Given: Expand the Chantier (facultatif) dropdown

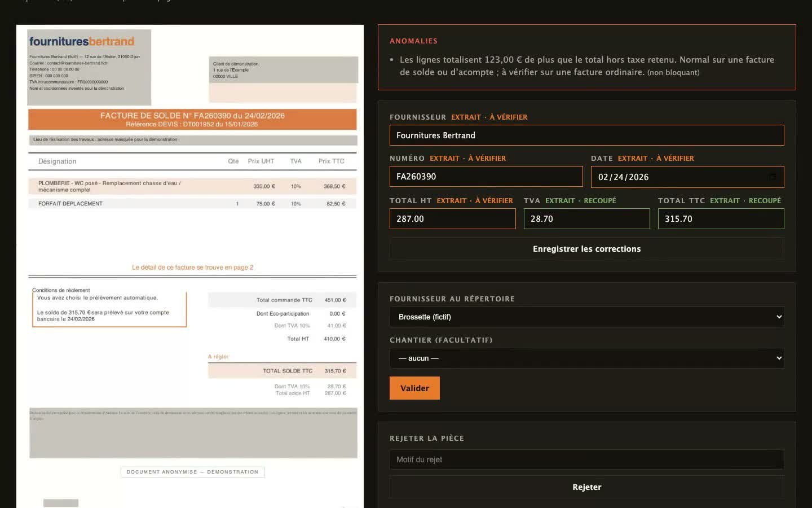Looking at the screenshot, I should click(586, 358).
